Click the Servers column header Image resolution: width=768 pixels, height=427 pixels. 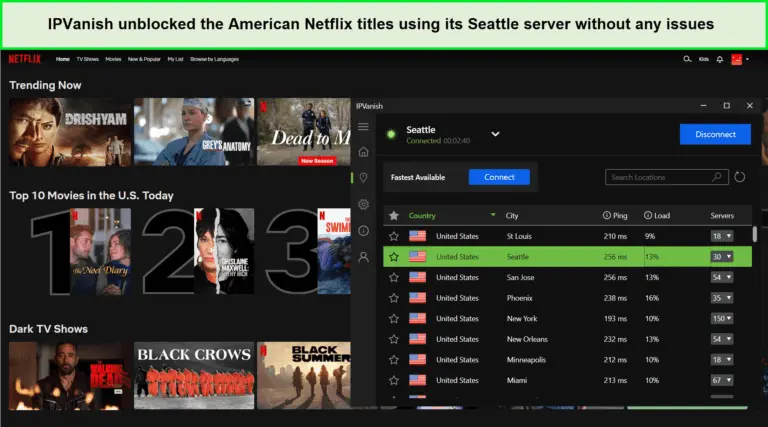[x=722, y=215]
